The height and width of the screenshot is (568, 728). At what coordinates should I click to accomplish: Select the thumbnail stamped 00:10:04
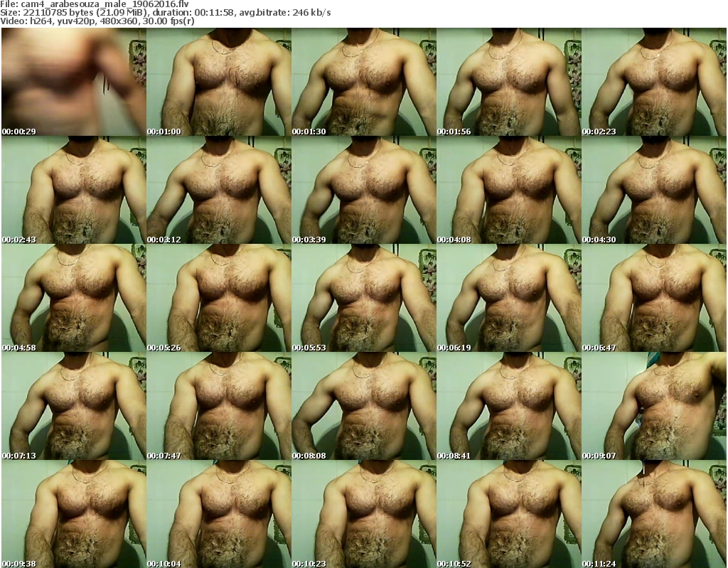point(219,514)
